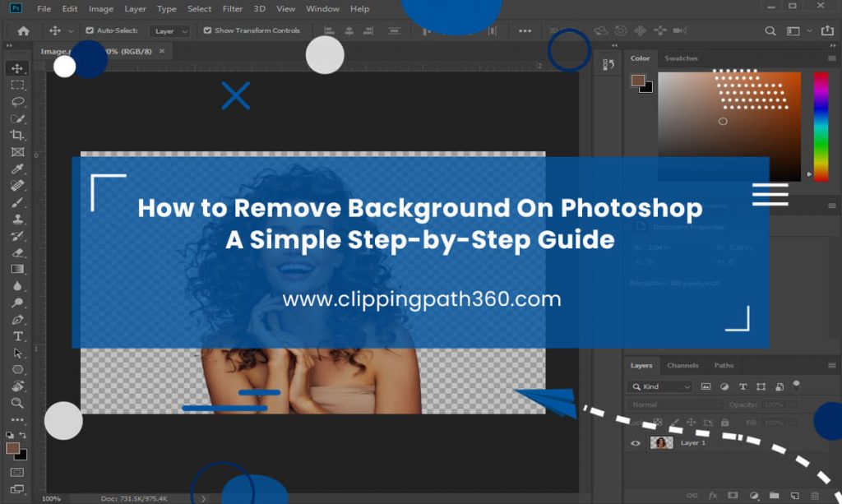
Task: Select the Ellipse shape tool
Action: point(17,370)
